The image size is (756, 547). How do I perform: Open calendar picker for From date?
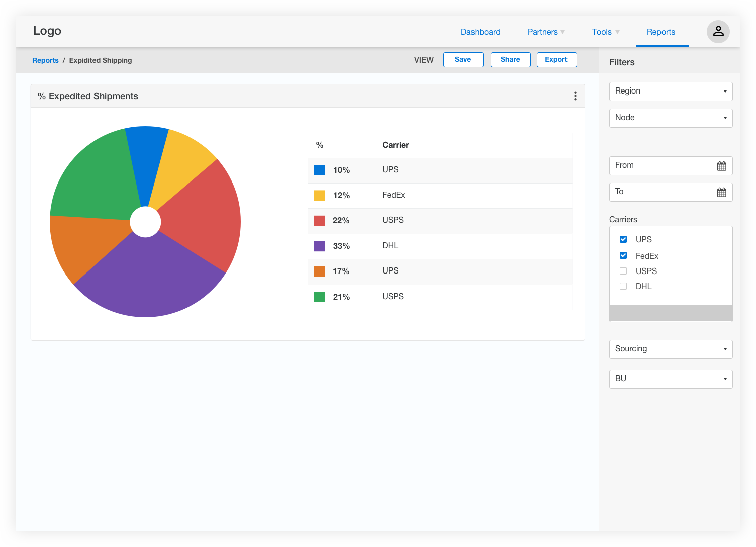722,166
